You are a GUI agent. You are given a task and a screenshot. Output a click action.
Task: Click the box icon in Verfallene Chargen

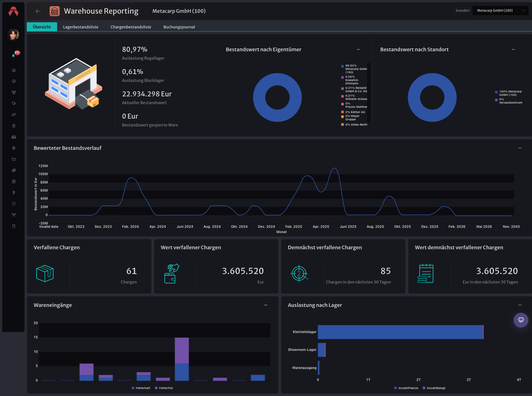tap(45, 273)
